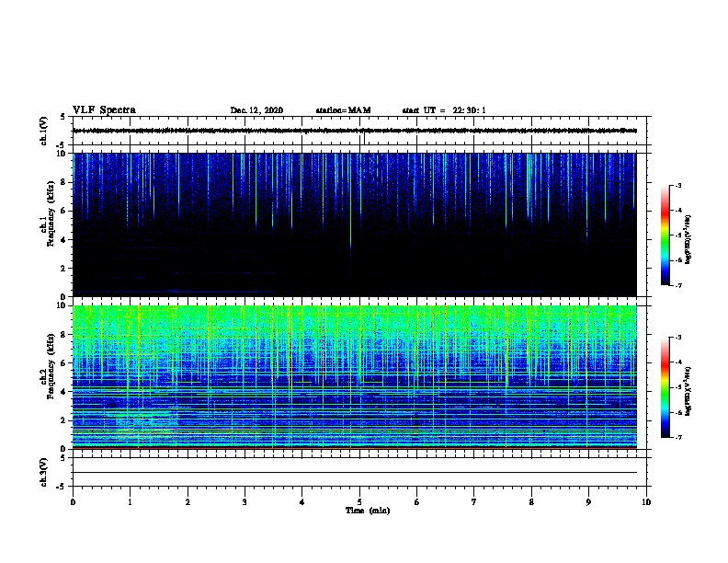The width and height of the screenshot is (728, 563).
Task: Select the "start UT = 22:30: 1" text
Action: tap(444, 110)
